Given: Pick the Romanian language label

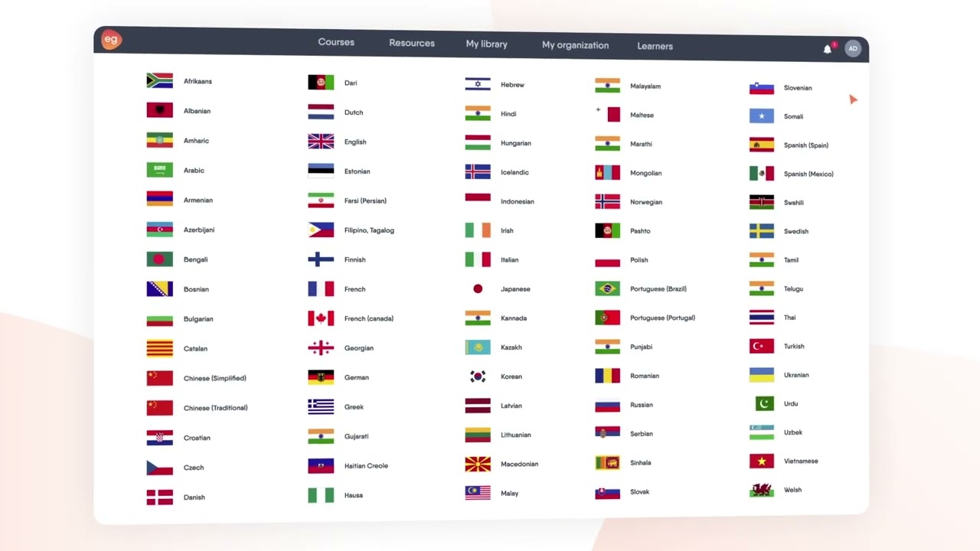Looking at the screenshot, I should tap(645, 376).
